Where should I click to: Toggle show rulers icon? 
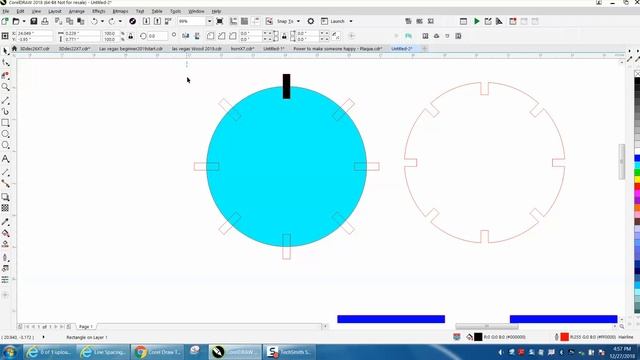tap(233, 21)
